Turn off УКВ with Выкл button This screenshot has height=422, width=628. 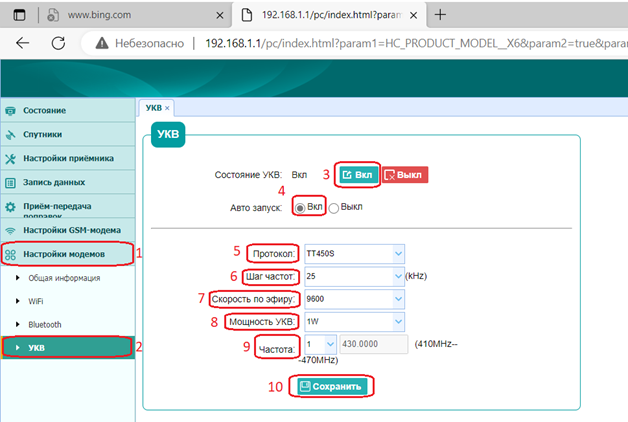point(405,175)
